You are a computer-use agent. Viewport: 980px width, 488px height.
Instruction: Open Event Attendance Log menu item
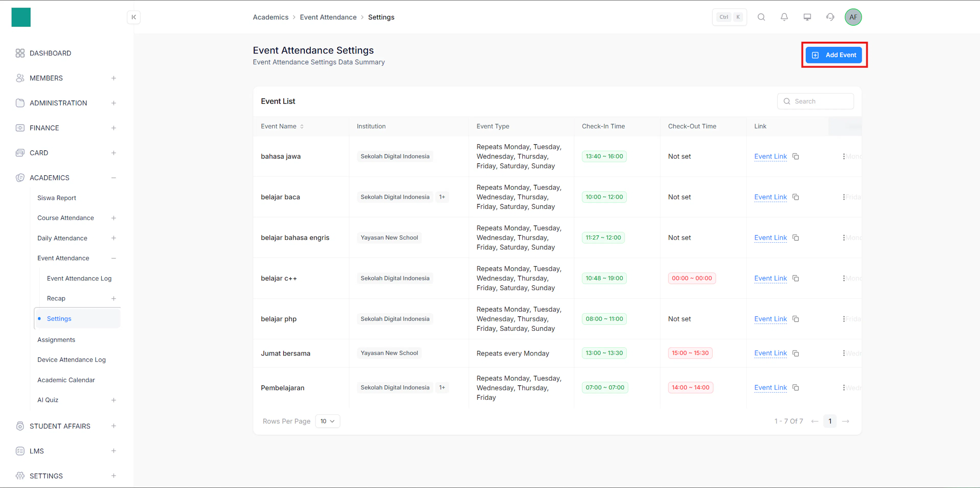[x=79, y=278]
